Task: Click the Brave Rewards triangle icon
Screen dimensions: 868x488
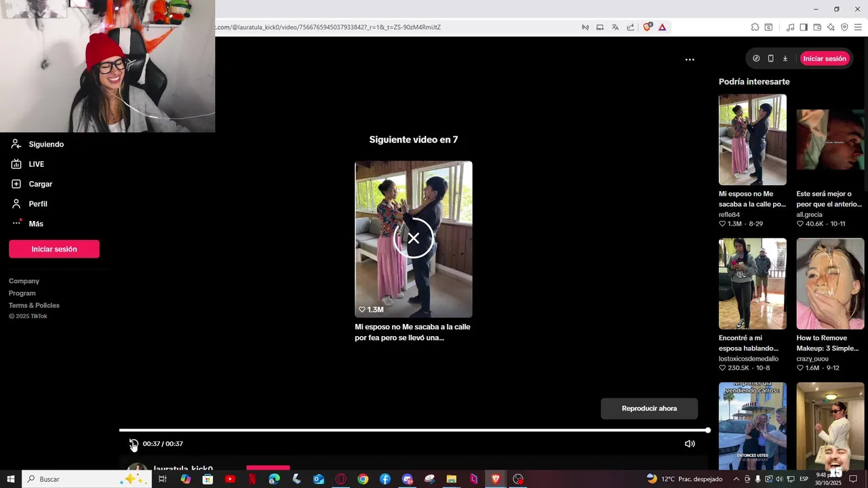Action: (662, 27)
